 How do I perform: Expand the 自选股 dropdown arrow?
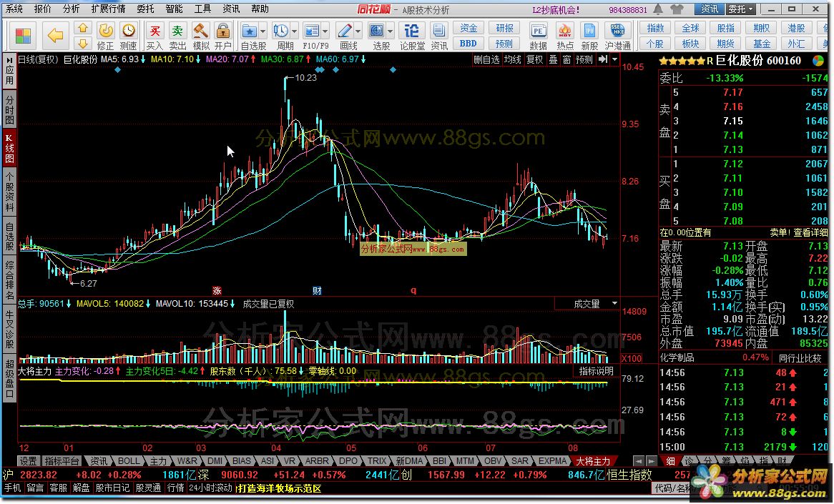(263, 31)
